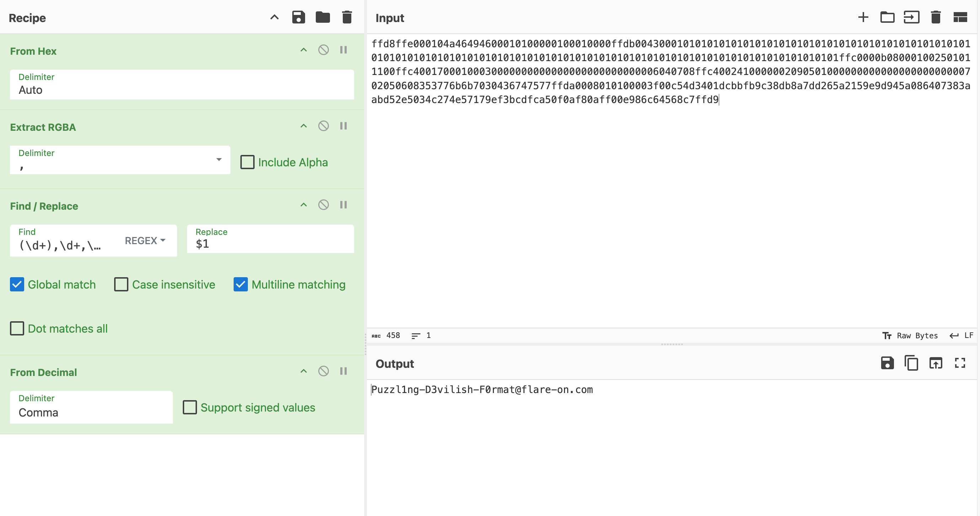This screenshot has height=516, width=980.
Task: Maximise the output pane
Action: (x=960, y=363)
